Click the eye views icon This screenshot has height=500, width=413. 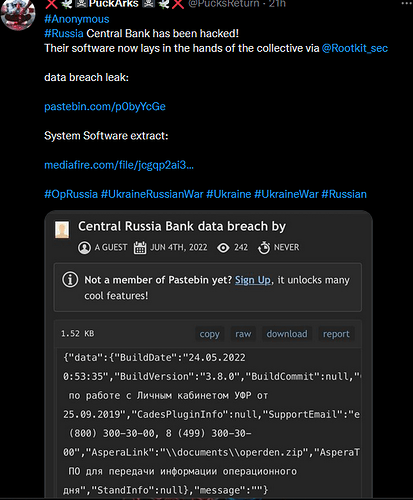tap(223, 248)
